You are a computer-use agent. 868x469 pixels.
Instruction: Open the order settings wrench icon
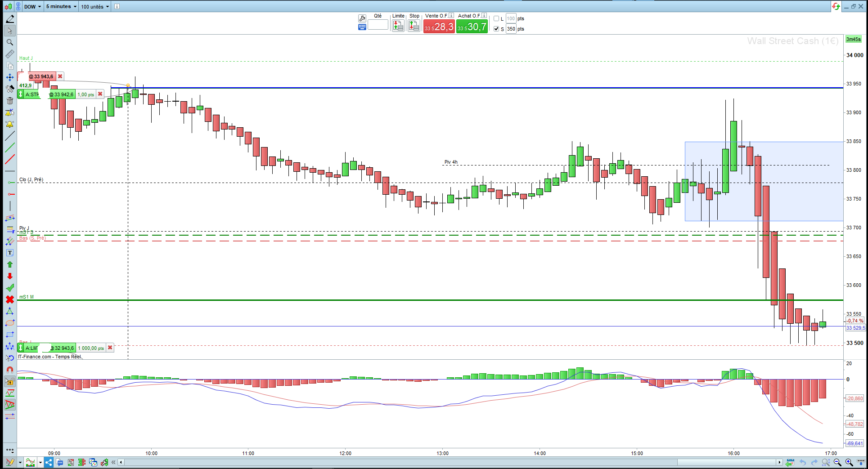[x=362, y=18]
